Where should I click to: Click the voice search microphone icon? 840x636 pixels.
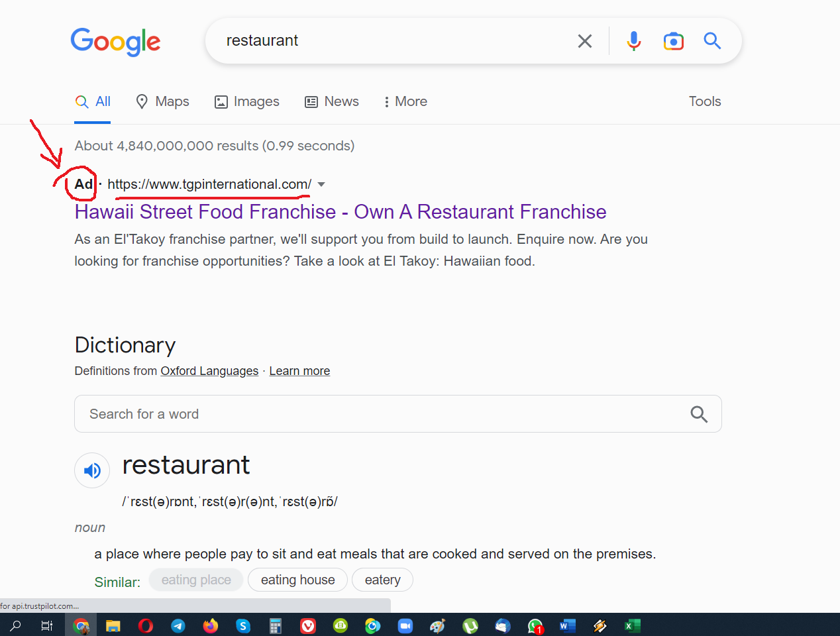tap(633, 41)
